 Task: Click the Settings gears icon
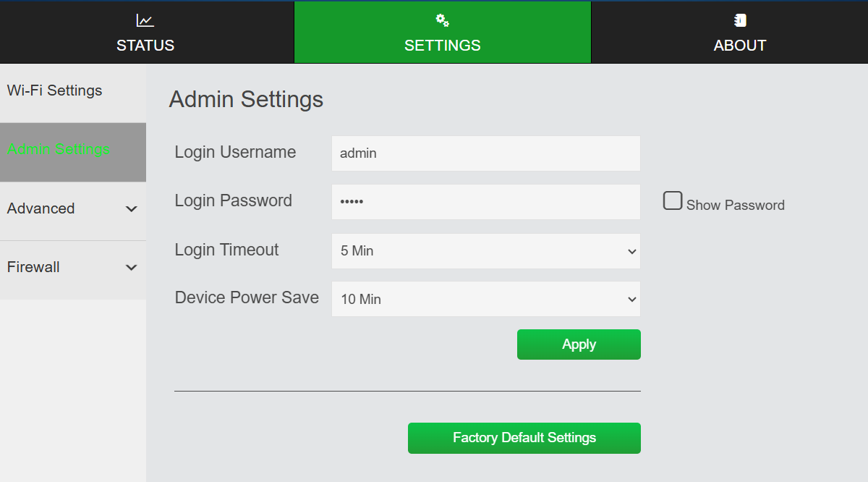[x=443, y=20]
